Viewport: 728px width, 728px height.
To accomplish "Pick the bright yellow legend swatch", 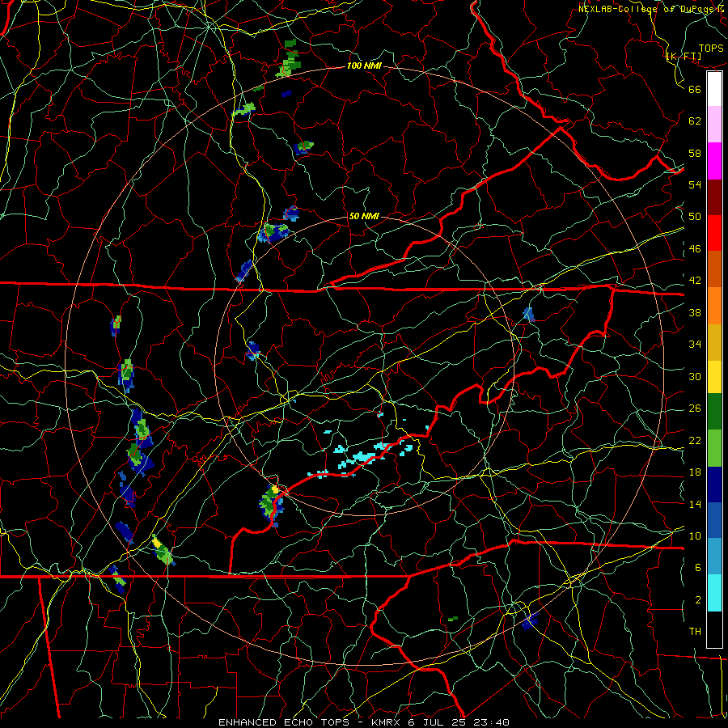I will click(x=714, y=377).
